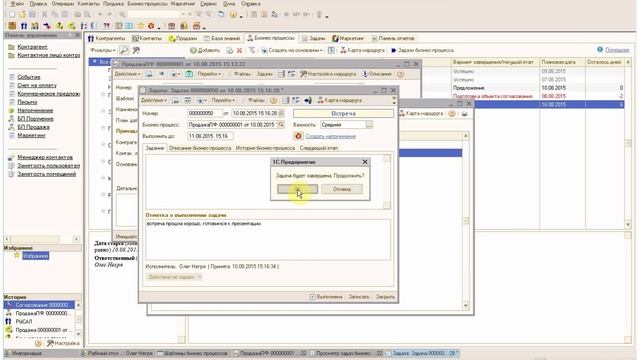Click the red X delete icon near Добавить
The width and height of the screenshot is (640, 360).
[240, 51]
